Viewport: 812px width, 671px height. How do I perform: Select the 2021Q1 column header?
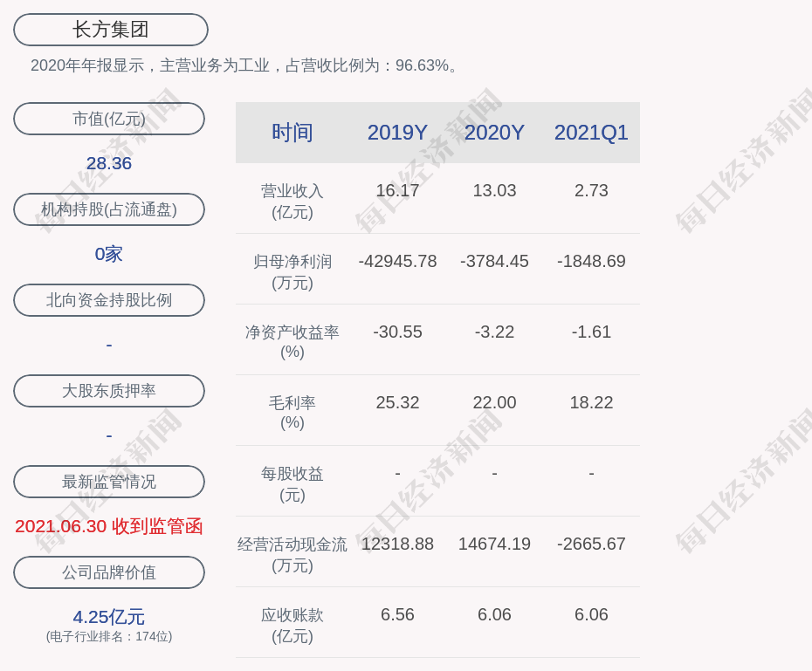(591, 132)
